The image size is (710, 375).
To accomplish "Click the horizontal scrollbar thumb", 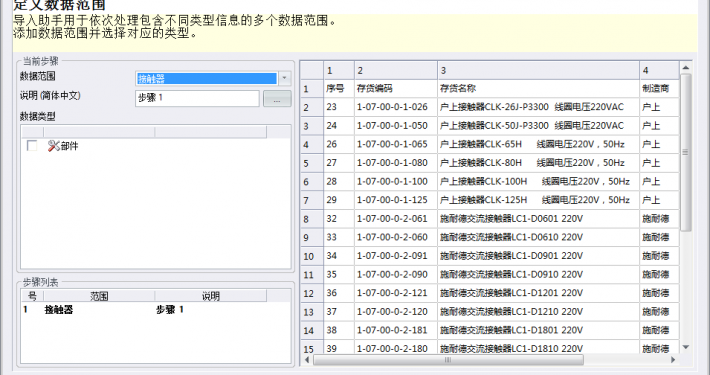I will click(x=448, y=360).
